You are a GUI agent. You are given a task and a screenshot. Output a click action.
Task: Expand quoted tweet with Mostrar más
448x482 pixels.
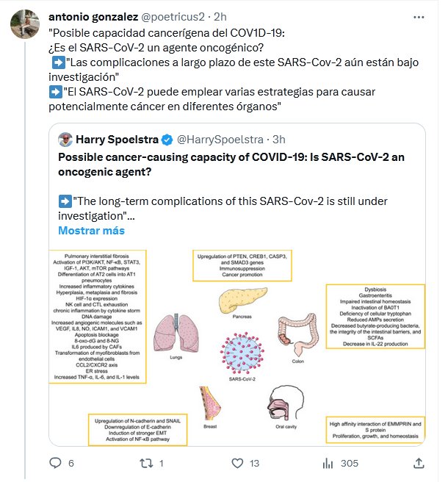pyautogui.click(x=91, y=230)
